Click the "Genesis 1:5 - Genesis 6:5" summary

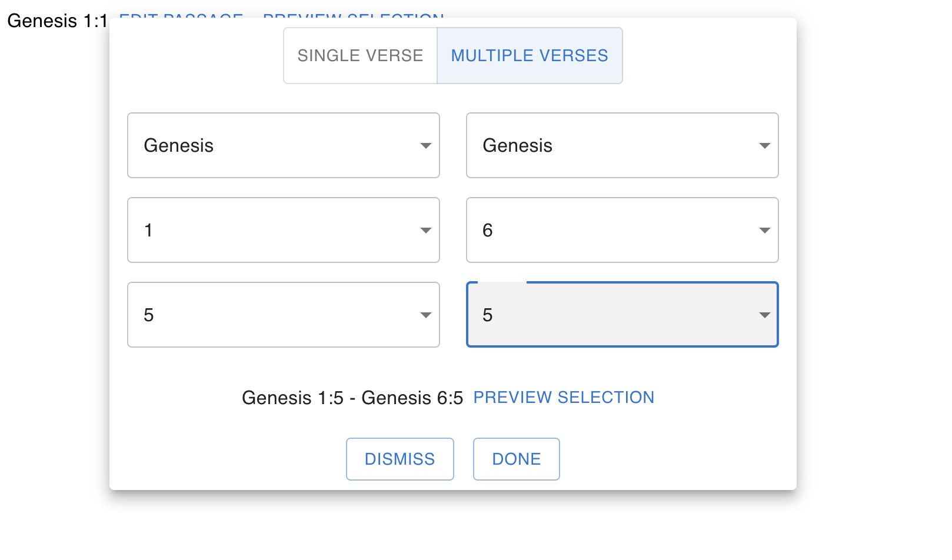352,398
